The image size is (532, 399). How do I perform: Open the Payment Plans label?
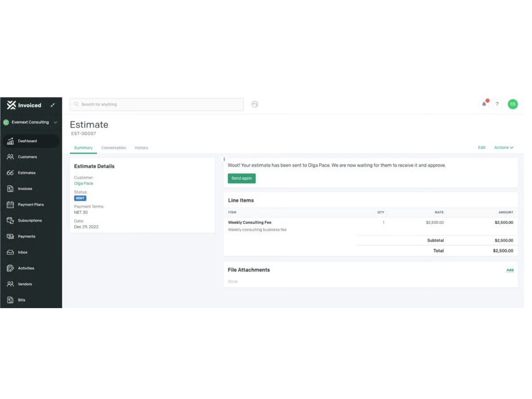point(31,205)
